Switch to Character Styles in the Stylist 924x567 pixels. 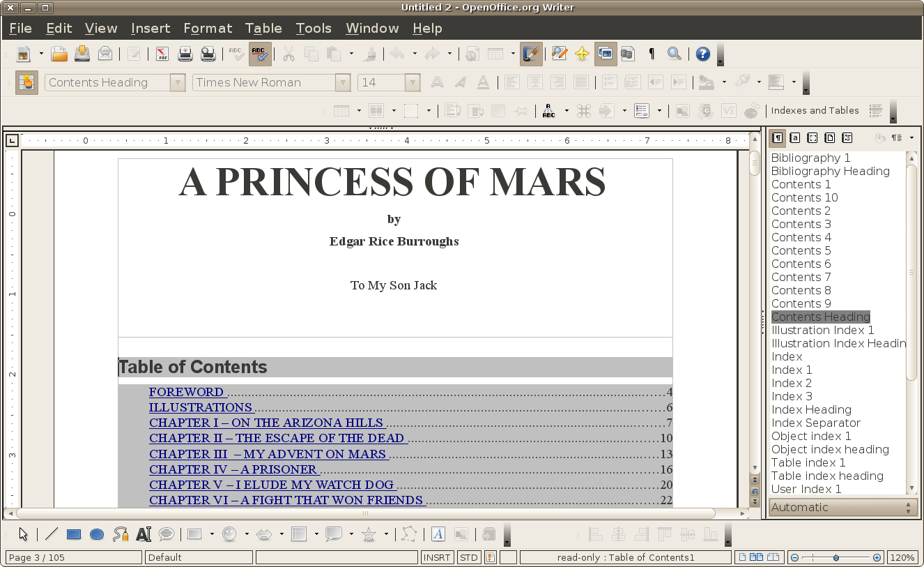tap(794, 138)
